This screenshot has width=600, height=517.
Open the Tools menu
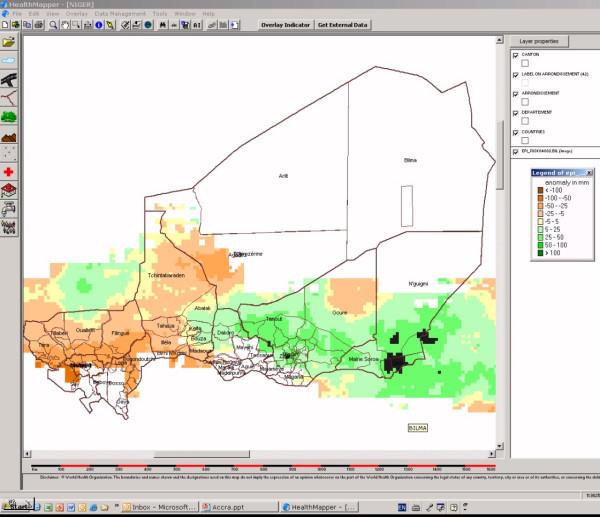coord(160,14)
